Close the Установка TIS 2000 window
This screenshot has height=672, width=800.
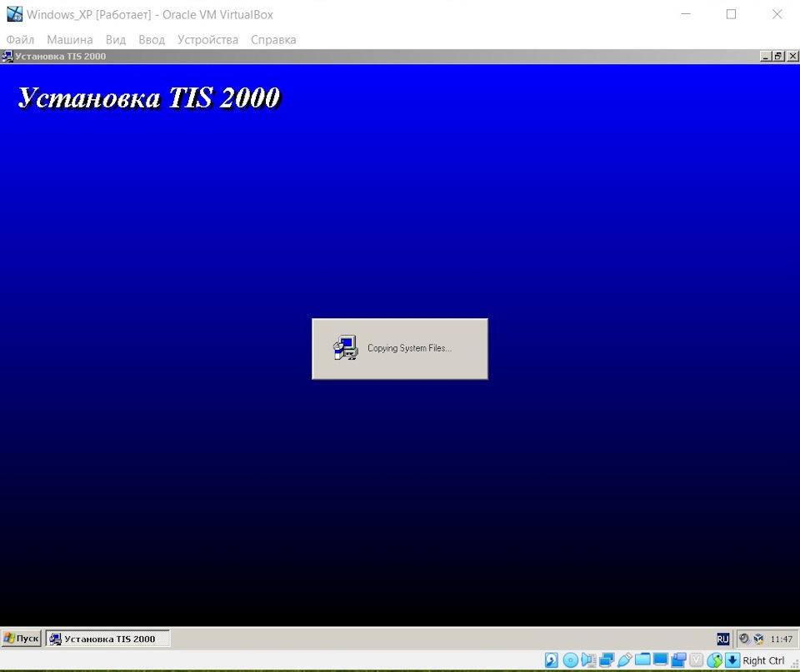tap(792, 56)
